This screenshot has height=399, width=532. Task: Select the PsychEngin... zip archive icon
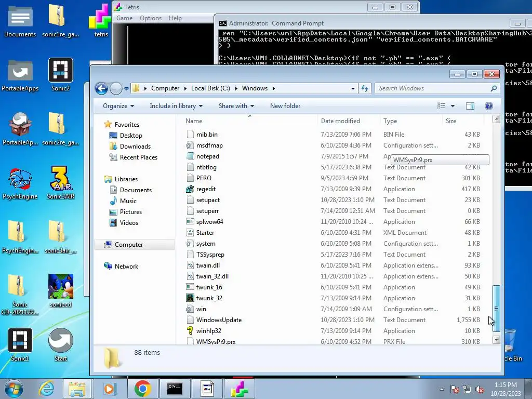20,237
